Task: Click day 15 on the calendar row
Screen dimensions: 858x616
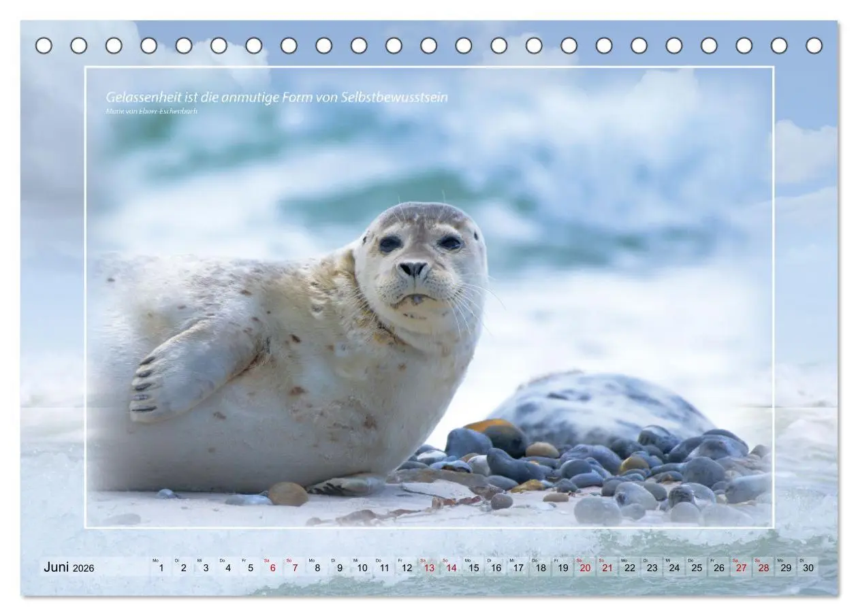Action: tap(473, 567)
